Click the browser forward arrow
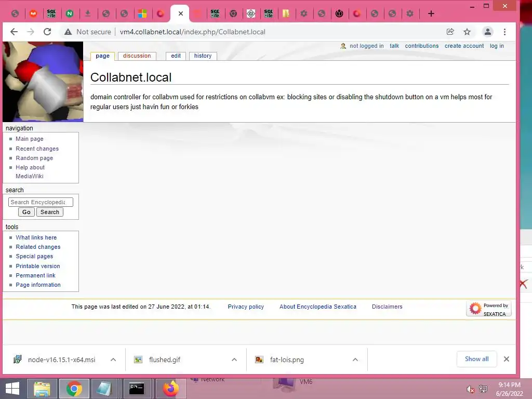 31,32
